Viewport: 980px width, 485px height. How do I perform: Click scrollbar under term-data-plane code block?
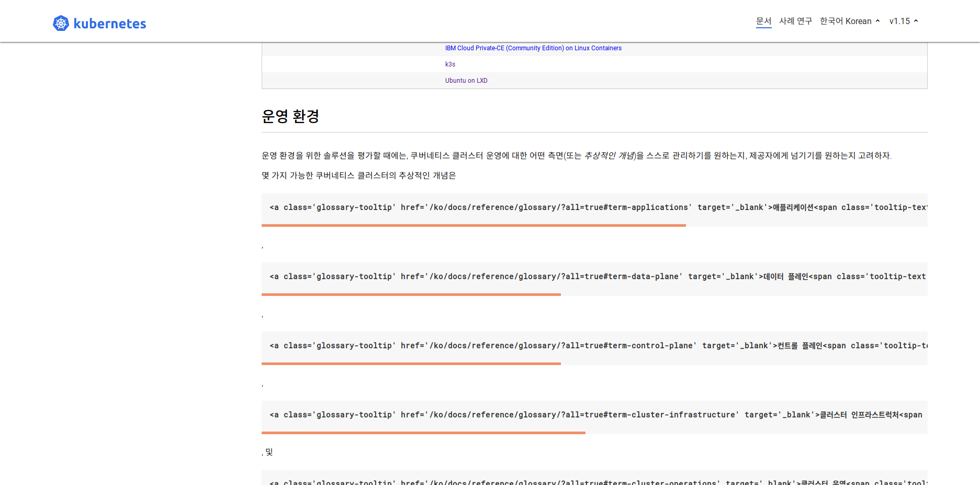pyautogui.click(x=411, y=294)
